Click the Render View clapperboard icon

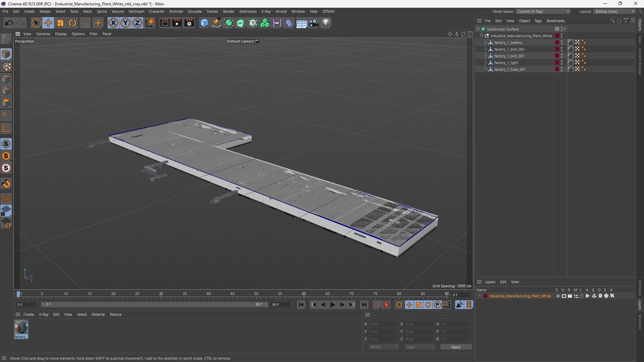(165, 23)
